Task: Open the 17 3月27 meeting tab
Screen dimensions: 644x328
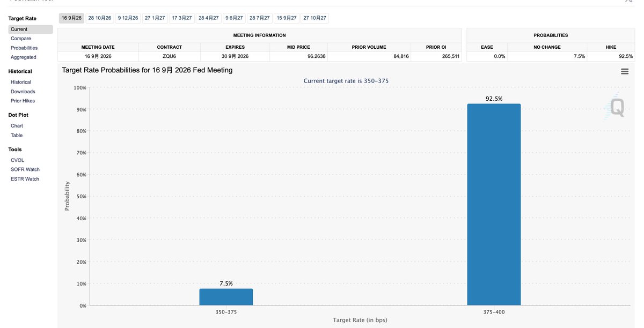Action: (x=182, y=18)
